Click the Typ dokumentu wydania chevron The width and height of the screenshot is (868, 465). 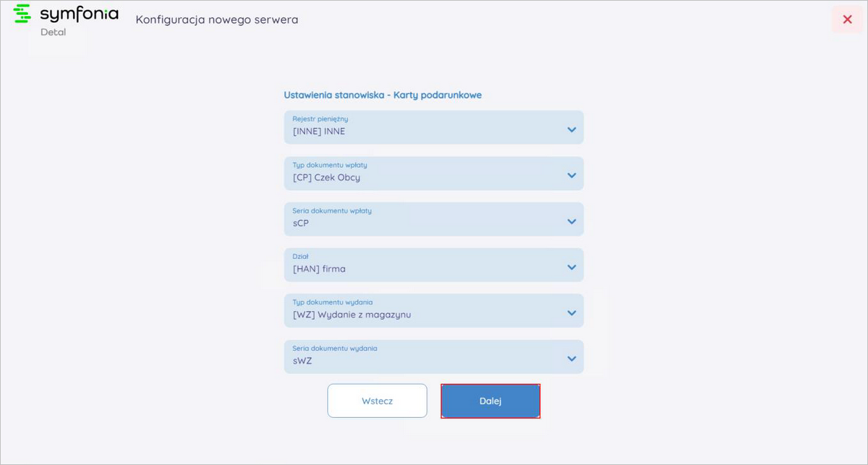tap(571, 313)
